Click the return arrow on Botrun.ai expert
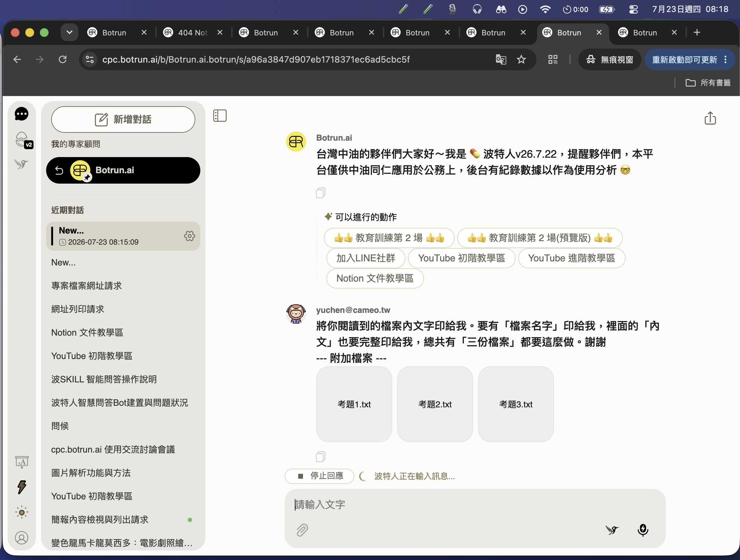 59,170
